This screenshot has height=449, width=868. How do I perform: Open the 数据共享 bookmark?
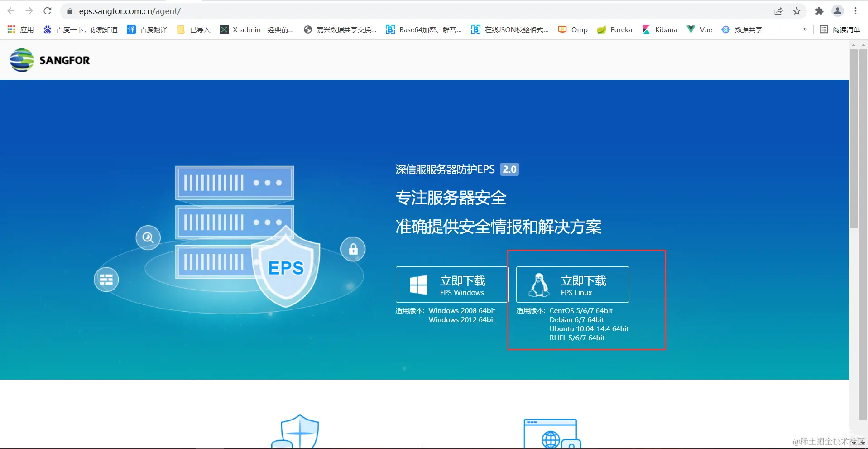[x=742, y=29]
